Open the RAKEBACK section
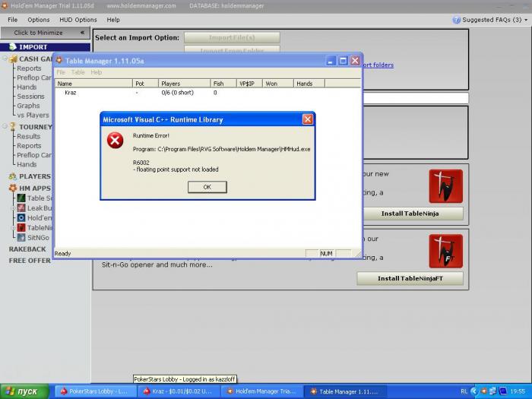 (27, 249)
